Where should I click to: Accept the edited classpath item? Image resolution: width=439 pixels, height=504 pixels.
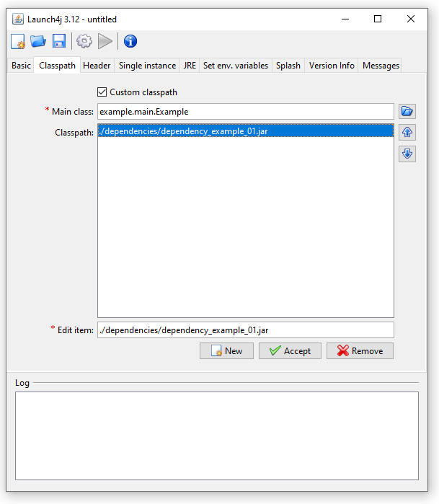point(290,350)
